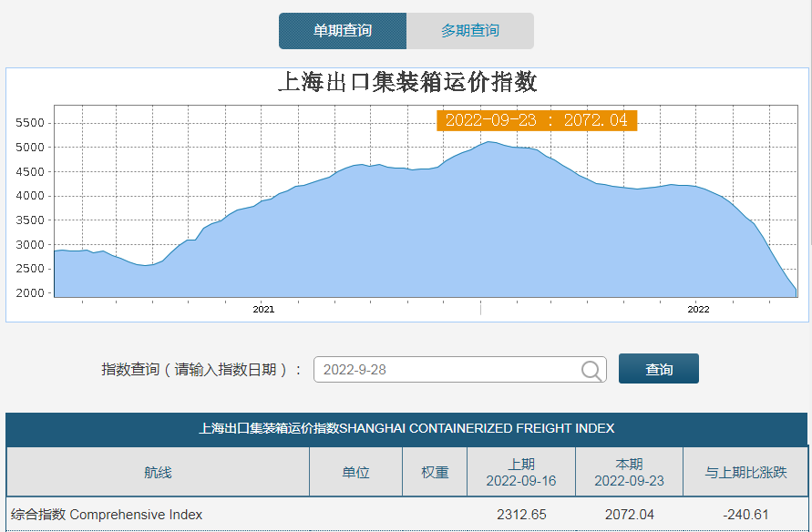Click the magnifier icon in date field

pyautogui.click(x=591, y=370)
